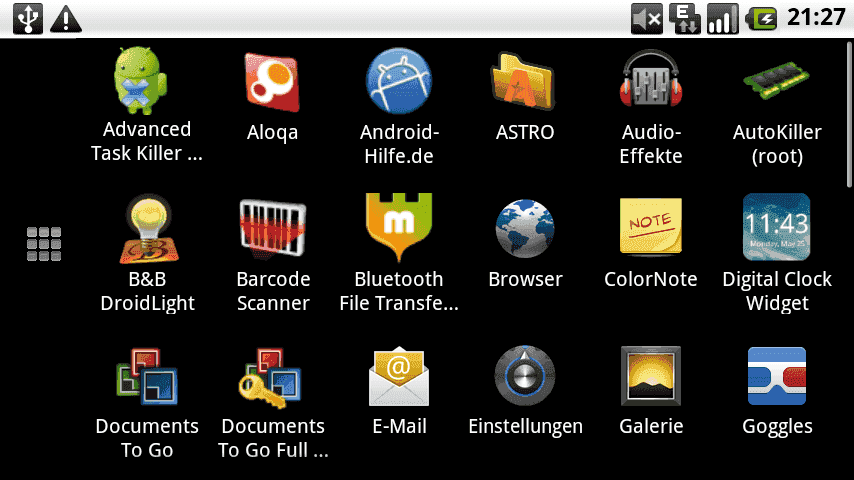Open Advanced Task Killer app
Image resolution: width=854 pixels, height=480 pixels.
(147, 82)
